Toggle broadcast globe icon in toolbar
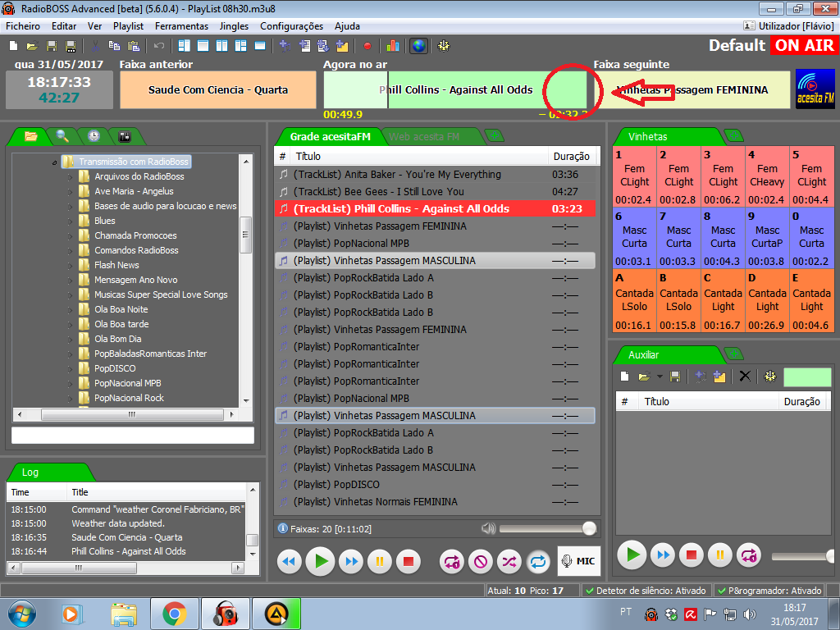Screen dimensions: 840x630 pyautogui.click(x=418, y=46)
